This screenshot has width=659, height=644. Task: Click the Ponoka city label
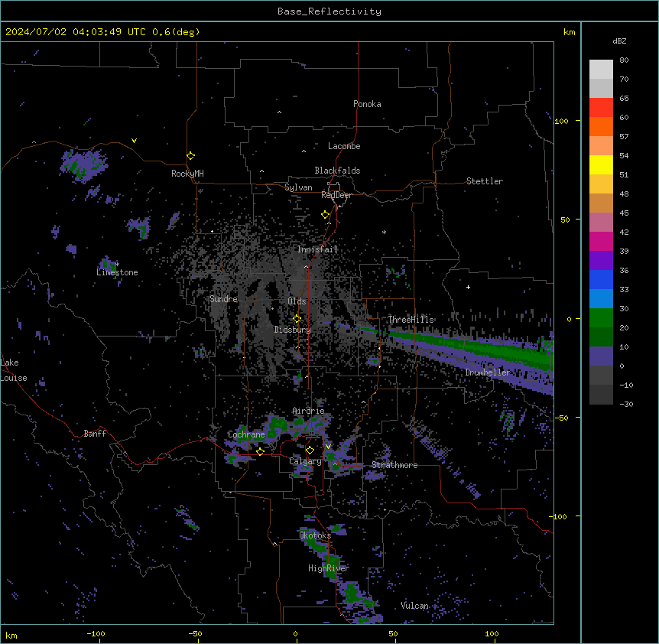click(367, 104)
